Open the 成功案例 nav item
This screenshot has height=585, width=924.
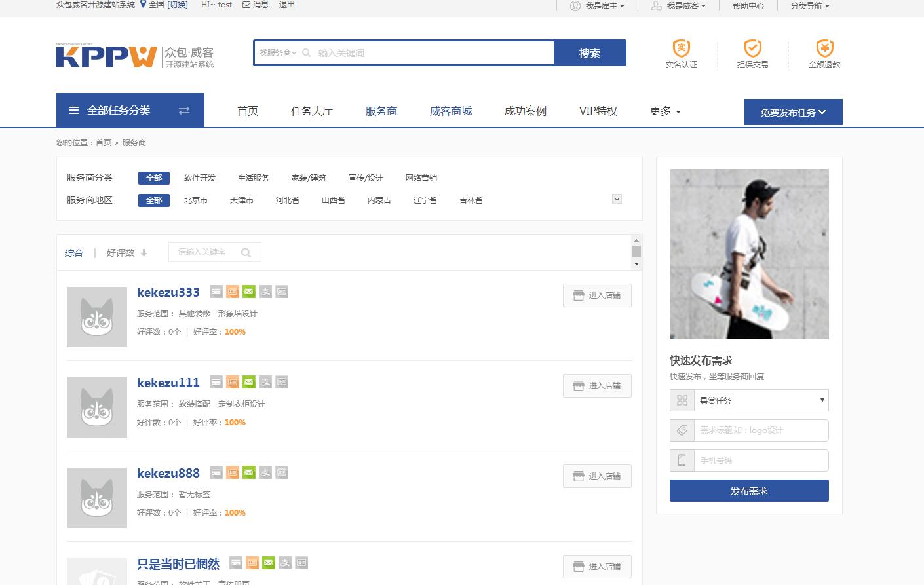click(x=526, y=111)
